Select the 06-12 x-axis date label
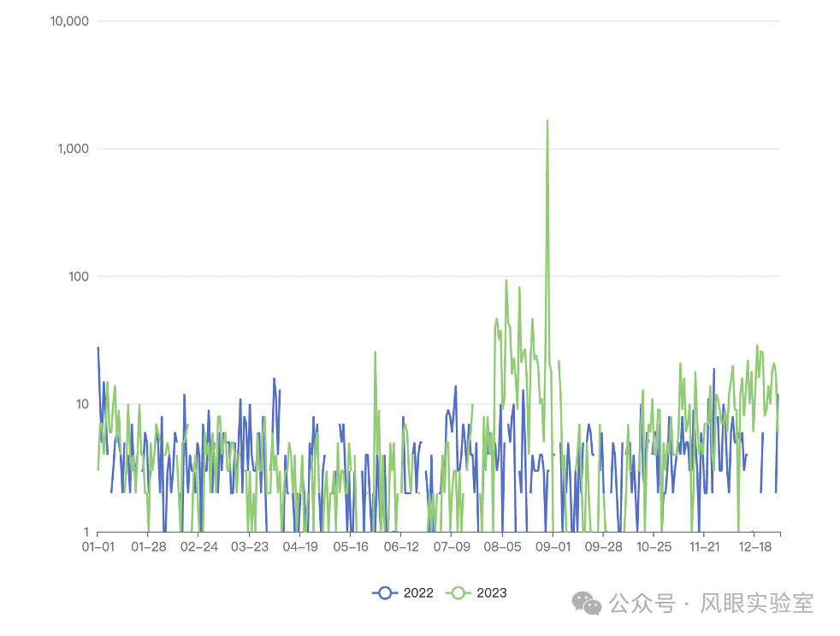This screenshot has width=840, height=636. [x=401, y=547]
